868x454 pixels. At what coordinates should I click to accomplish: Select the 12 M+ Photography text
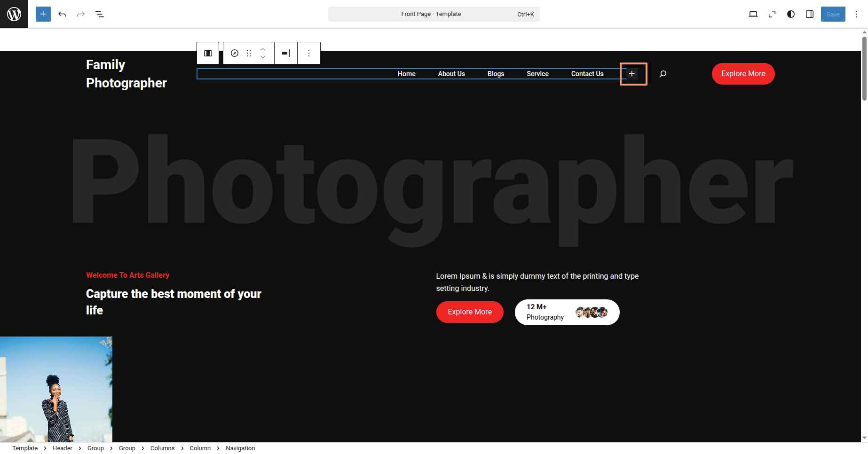[545, 312]
